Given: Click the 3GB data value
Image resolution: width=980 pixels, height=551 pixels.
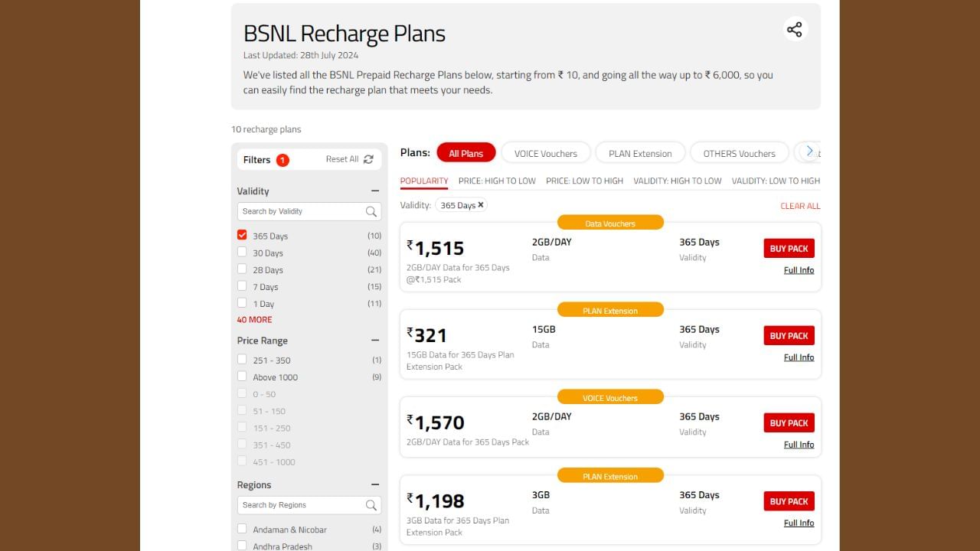Looking at the screenshot, I should pos(541,494).
